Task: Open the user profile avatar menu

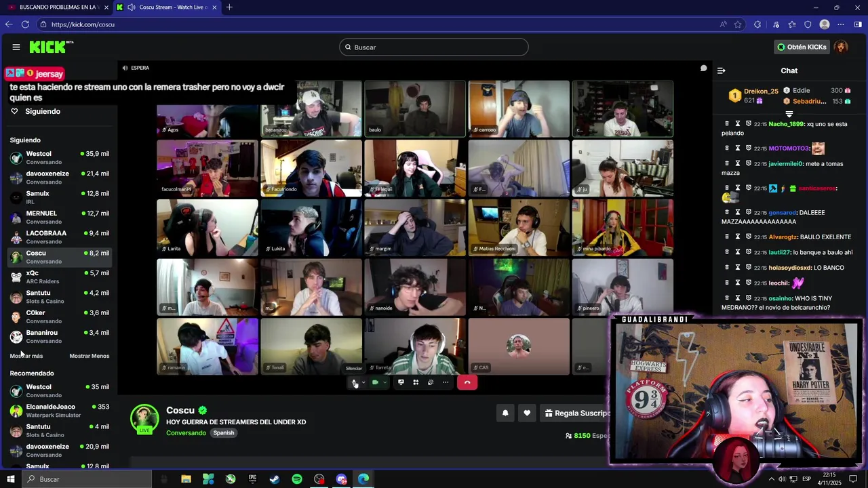Action: click(841, 47)
